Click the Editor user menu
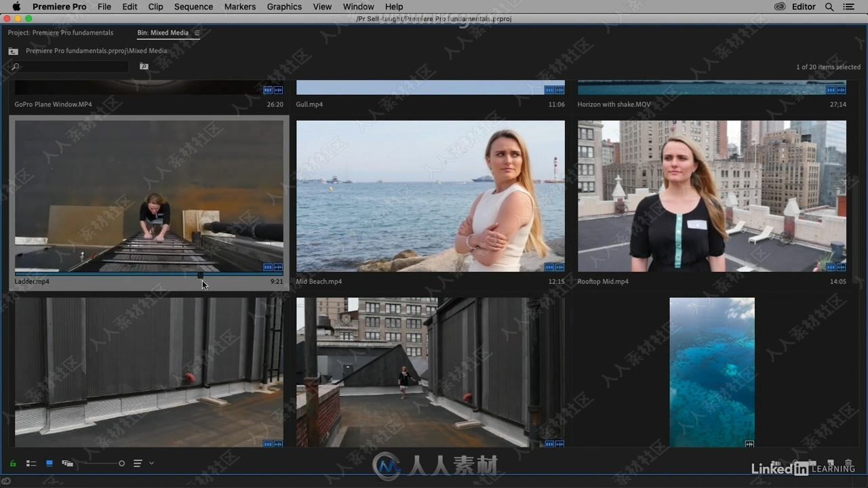This screenshot has width=868, height=488. [x=804, y=7]
